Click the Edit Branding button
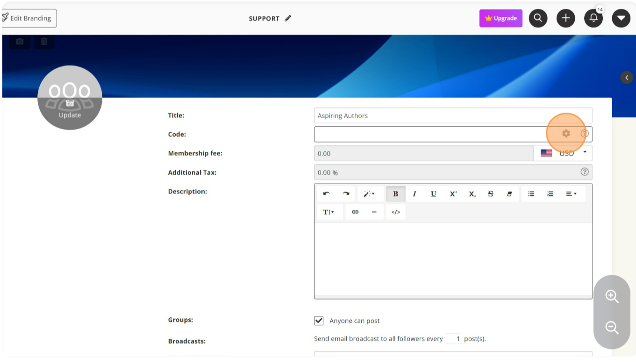The width and height of the screenshot is (636, 364). [29, 18]
